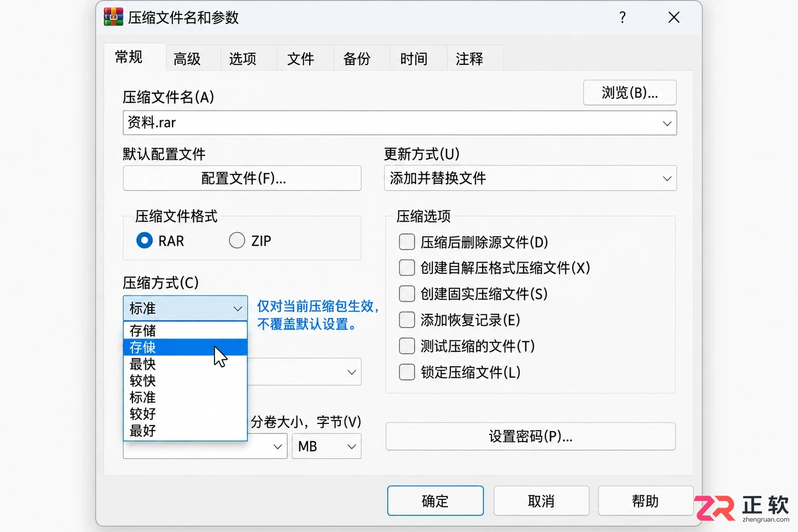Click the 浏览(B)... button
The image size is (798, 532).
[630, 93]
